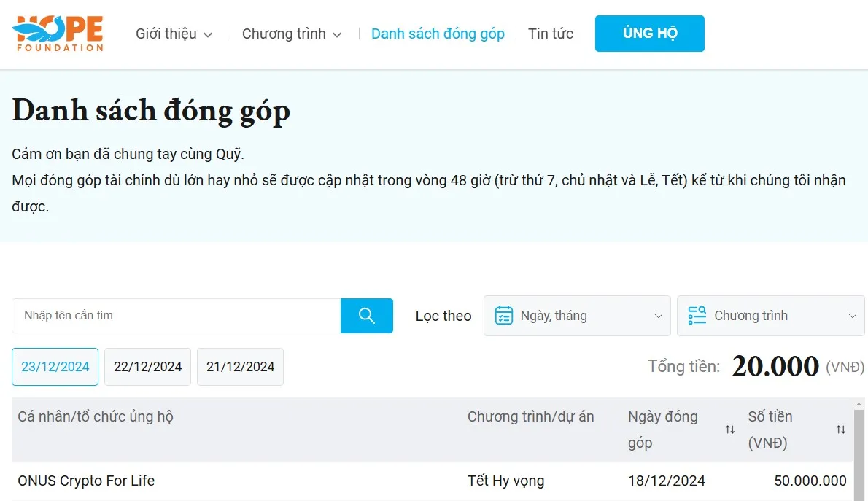Sort by Số tiền arrows icon
Viewport: 868px width, 501px height.
coord(840,430)
